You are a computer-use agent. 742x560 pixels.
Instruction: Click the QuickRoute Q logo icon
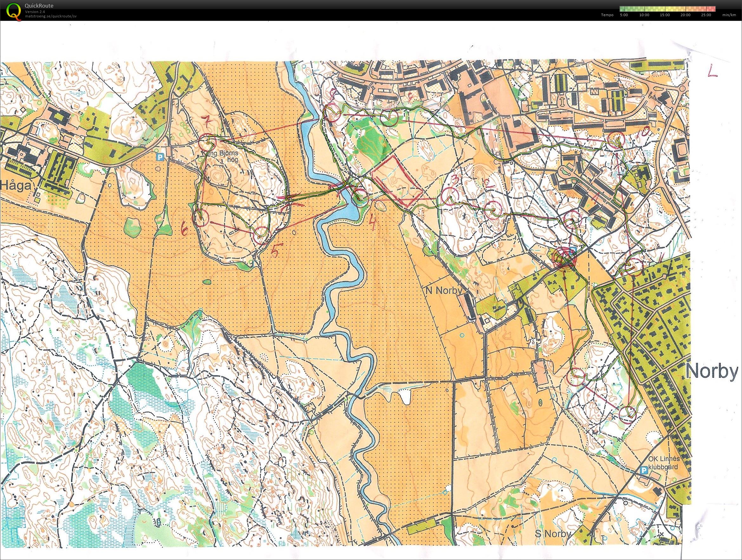12,10
